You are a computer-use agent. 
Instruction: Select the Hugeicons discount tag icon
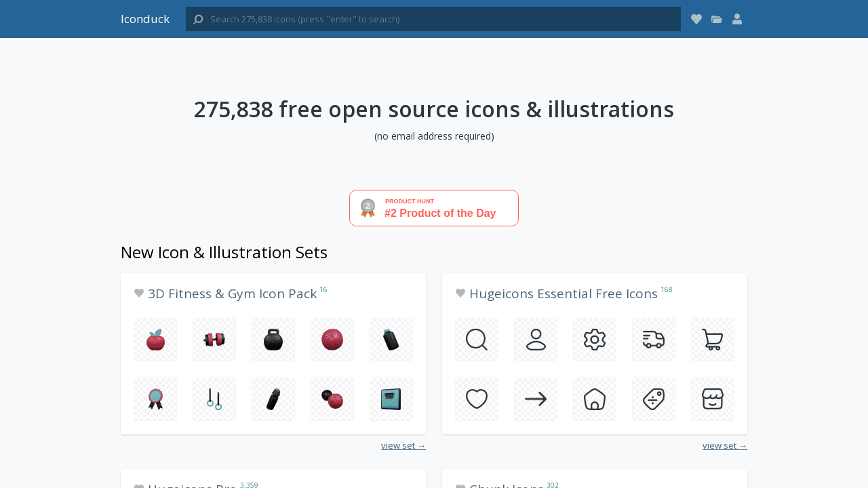point(654,399)
